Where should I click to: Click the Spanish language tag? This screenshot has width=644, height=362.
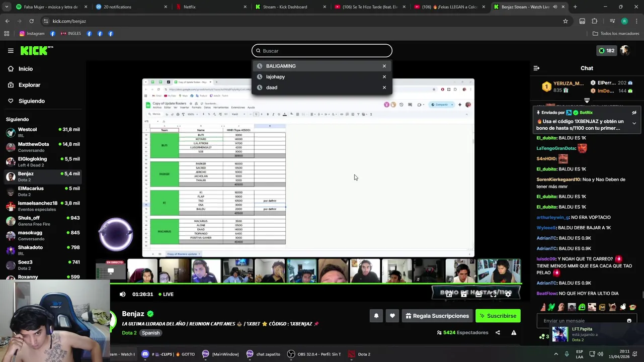[150, 333]
